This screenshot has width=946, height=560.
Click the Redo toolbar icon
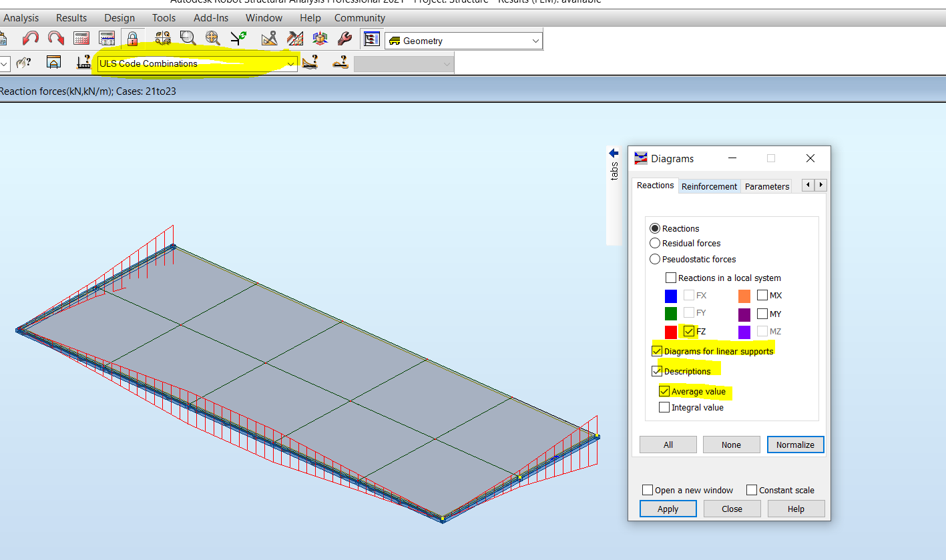click(55, 38)
